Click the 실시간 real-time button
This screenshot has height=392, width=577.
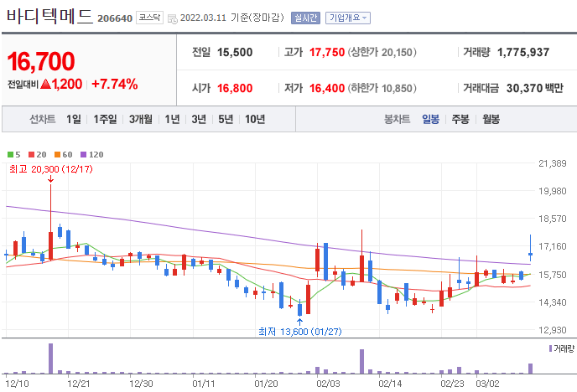coord(305,18)
